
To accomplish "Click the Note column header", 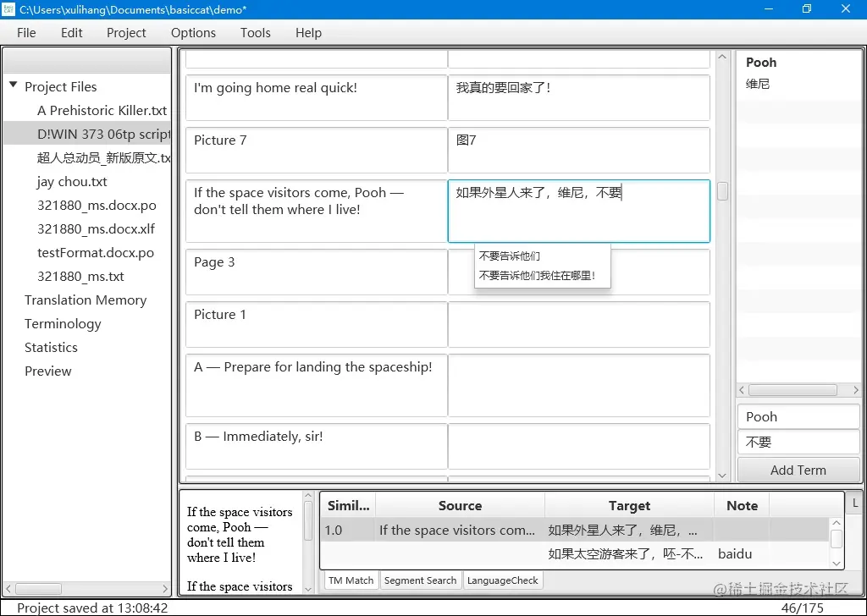I will (742, 505).
